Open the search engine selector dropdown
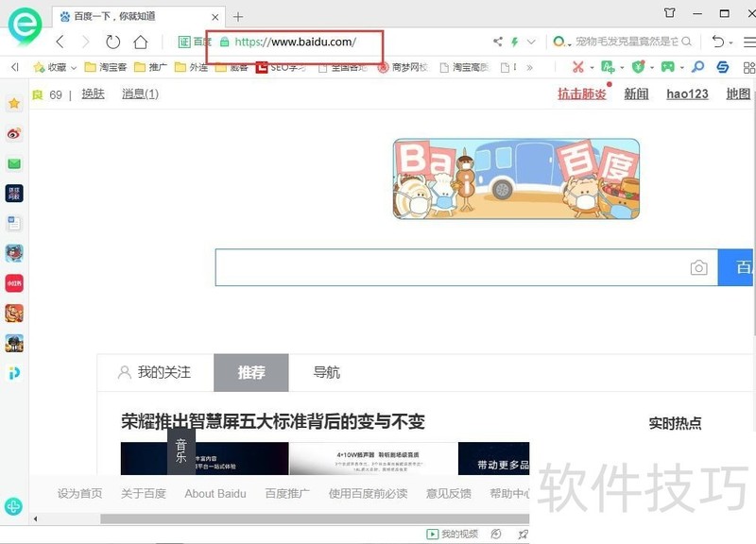This screenshot has height=544, width=756. [561, 42]
